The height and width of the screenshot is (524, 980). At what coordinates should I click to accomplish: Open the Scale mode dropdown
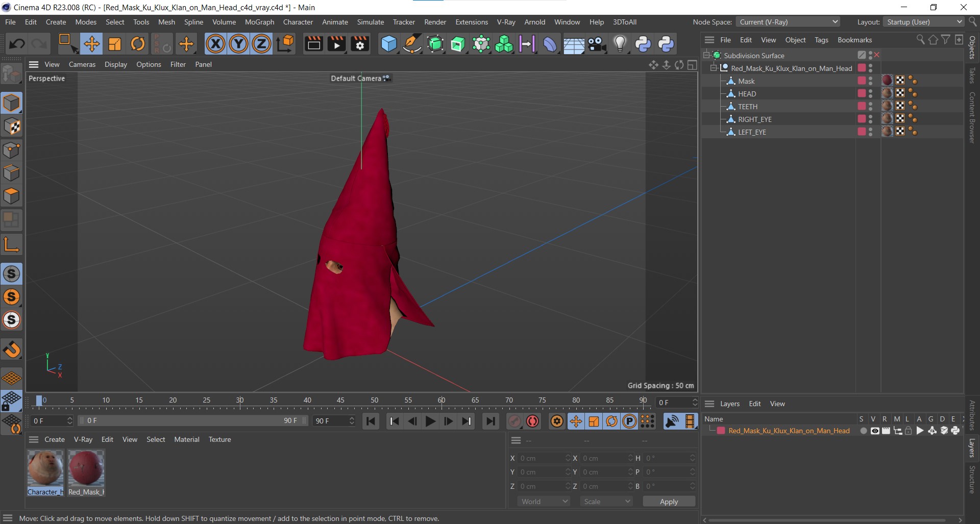606,502
